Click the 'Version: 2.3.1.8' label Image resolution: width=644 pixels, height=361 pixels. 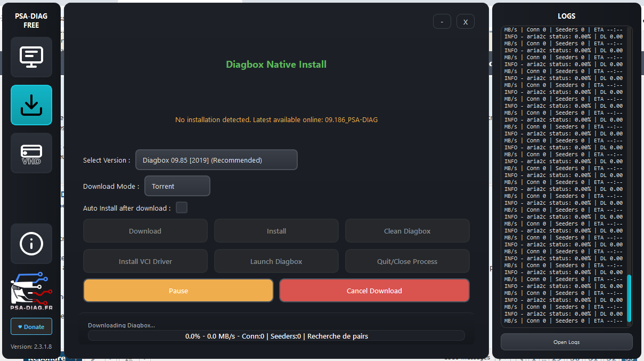click(31, 347)
